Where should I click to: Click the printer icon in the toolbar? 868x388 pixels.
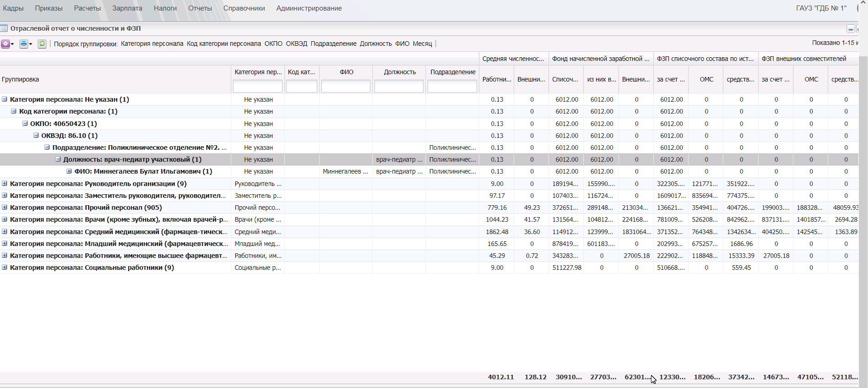tap(24, 44)
